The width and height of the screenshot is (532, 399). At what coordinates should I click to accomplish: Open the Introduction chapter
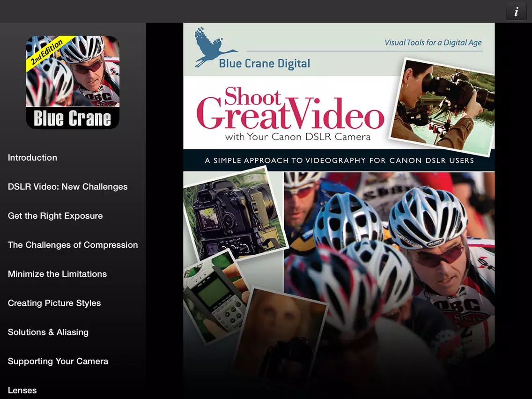33,157
